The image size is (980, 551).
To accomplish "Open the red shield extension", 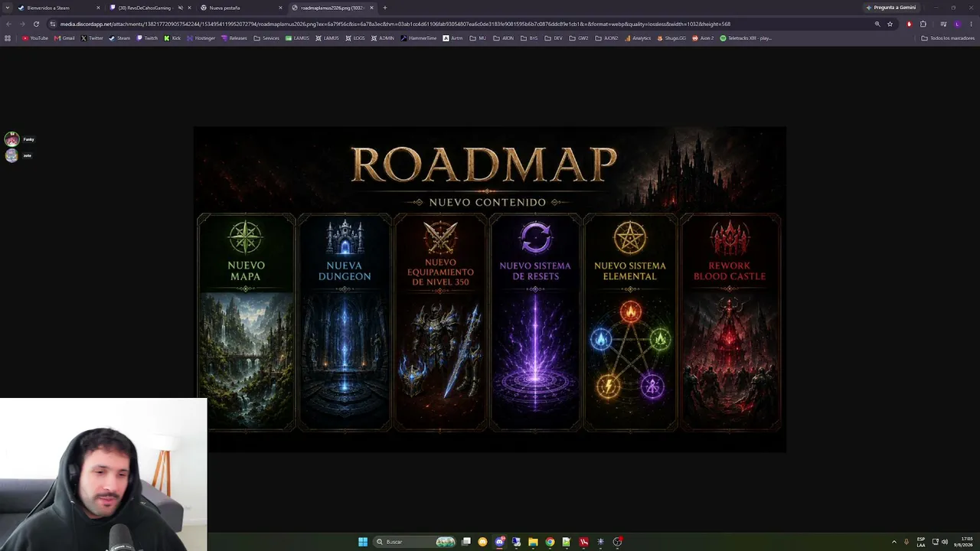I will pos(910,24).
